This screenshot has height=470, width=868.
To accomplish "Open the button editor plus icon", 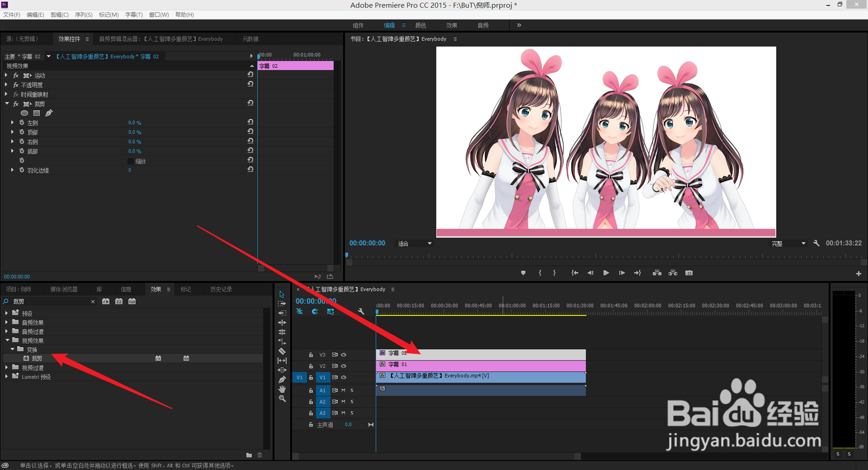I will 859,273.
